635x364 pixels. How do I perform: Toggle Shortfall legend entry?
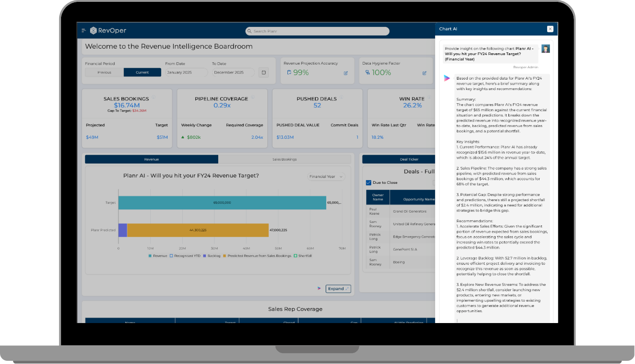[303, 256]
